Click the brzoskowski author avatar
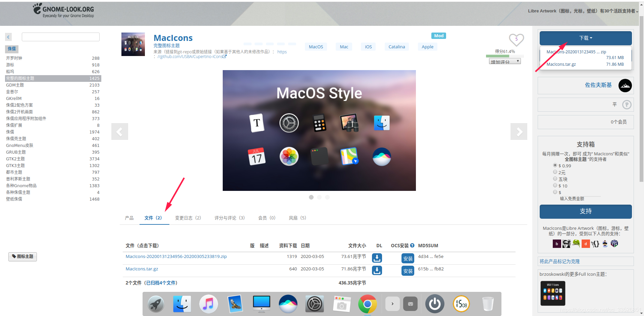644x316 pixels. click(x=625, y=86)
